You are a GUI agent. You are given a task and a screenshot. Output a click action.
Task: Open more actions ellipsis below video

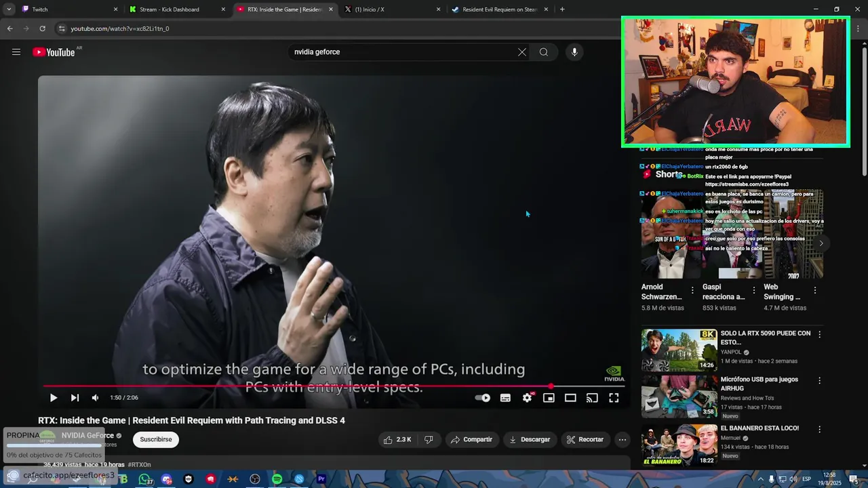point(622,440)
